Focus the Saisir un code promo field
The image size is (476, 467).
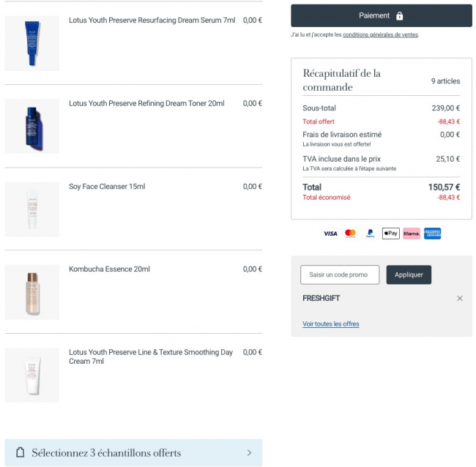point(340,274)
